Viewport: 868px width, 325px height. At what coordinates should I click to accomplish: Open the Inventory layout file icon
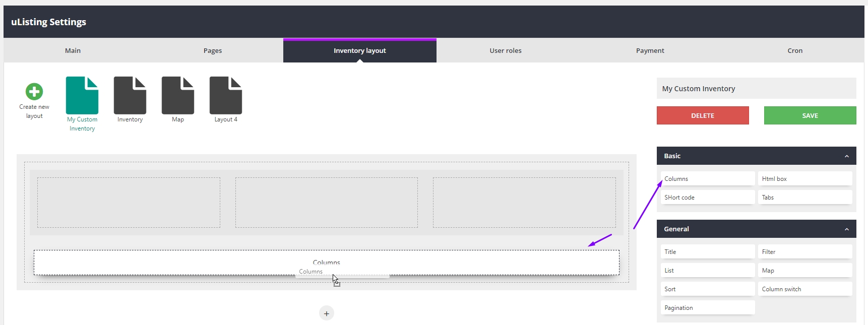pyautogui.click(x=130, y=96)
